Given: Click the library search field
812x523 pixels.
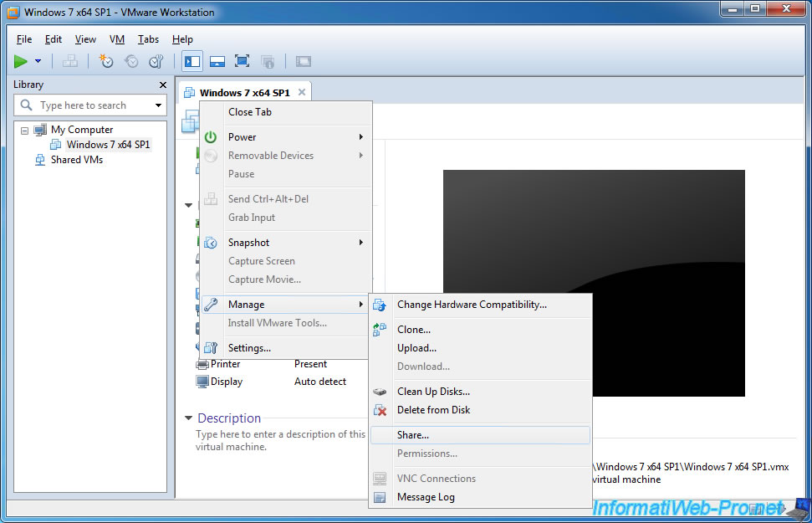Looking at the screenshot, I should 83,105.
